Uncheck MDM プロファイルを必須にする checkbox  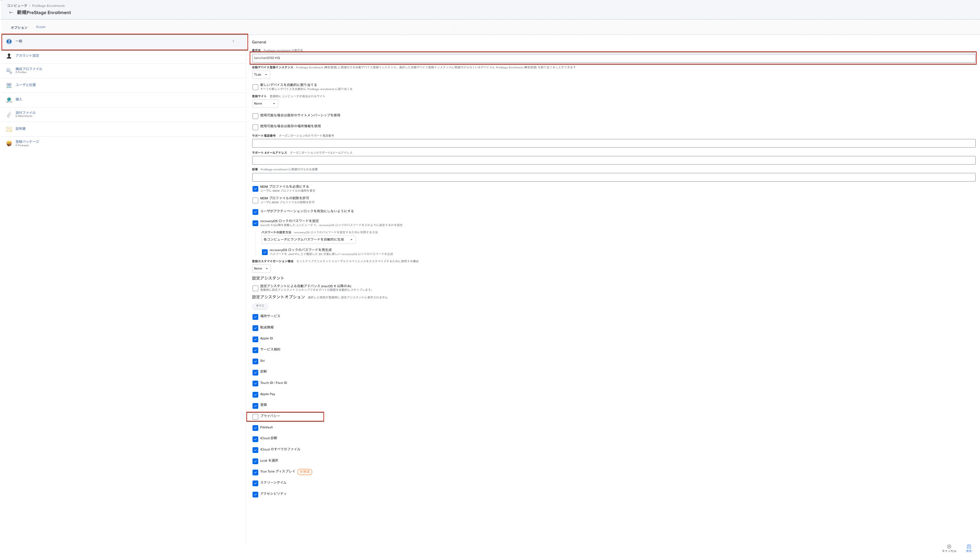coord(255,189)
